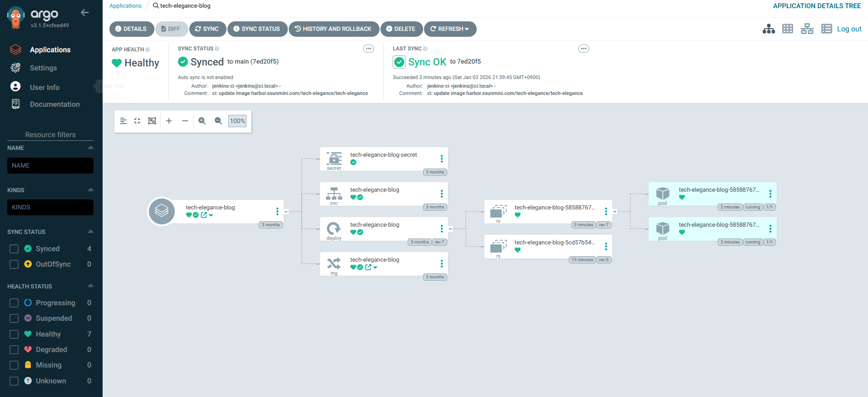Click the Log out link
The width and height of the screenshot is (868, 397).
[x=849, y=29]
